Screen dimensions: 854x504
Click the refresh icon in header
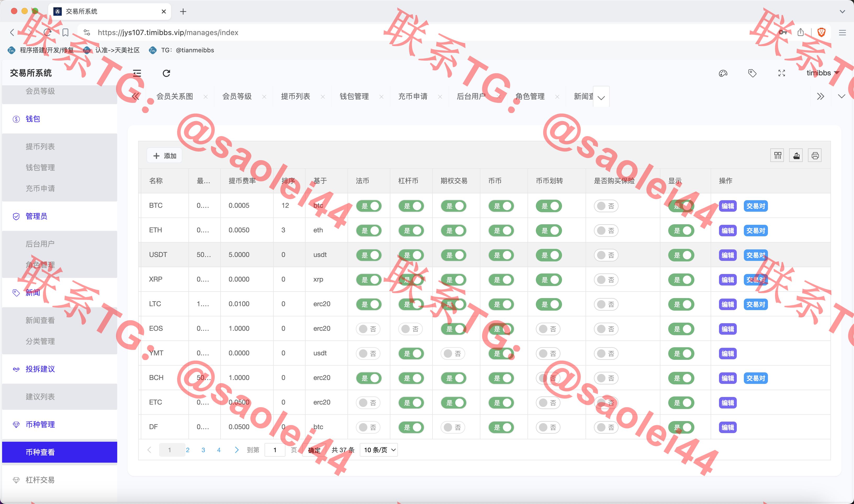tap(166, 73)
